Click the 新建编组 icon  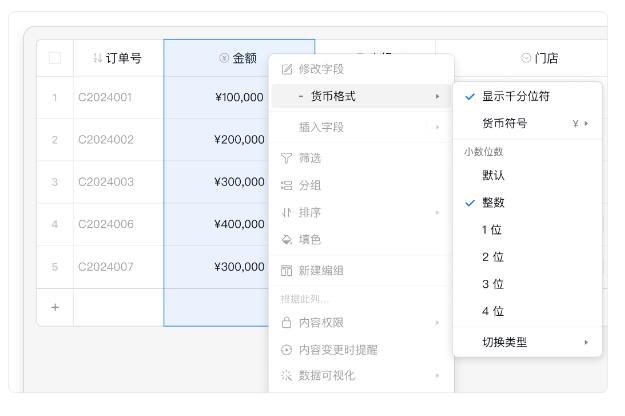pos(287,270)
